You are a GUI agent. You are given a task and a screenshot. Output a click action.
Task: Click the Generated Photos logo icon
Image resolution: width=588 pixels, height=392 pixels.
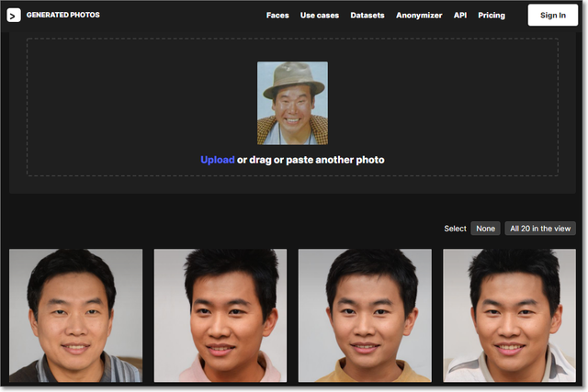click(x=14, y=16)
